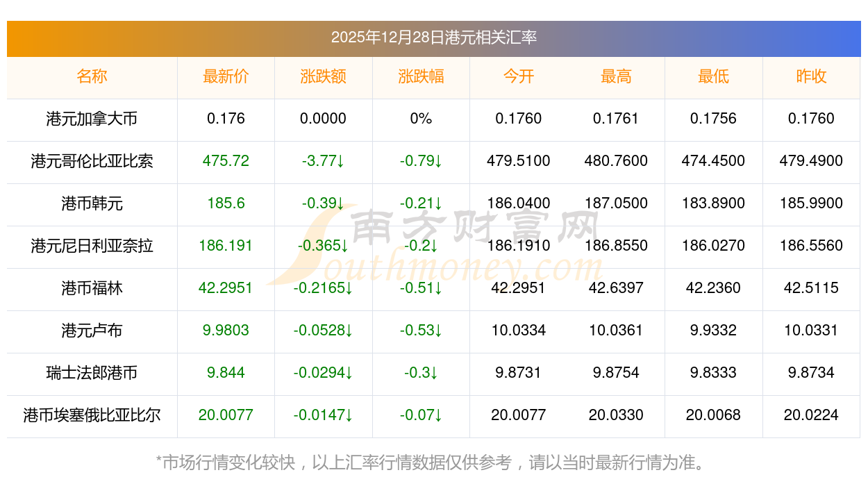Click the 港元加拿大币 row name

click(92, 119)
